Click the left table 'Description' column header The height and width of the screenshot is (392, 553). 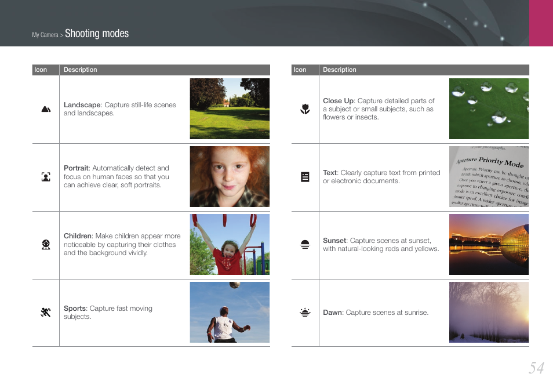(80, 70)
